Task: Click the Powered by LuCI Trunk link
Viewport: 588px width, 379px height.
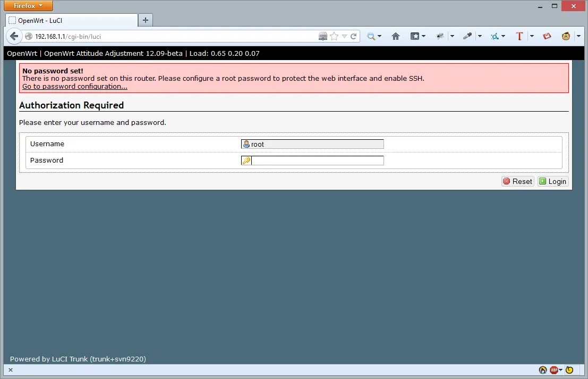Action: point(78,359)
